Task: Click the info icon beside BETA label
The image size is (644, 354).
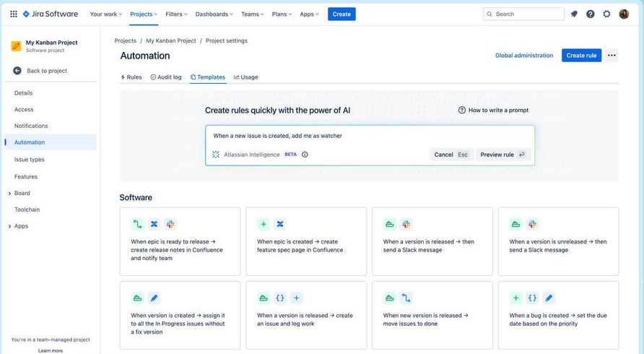Action: coord(305,155)
